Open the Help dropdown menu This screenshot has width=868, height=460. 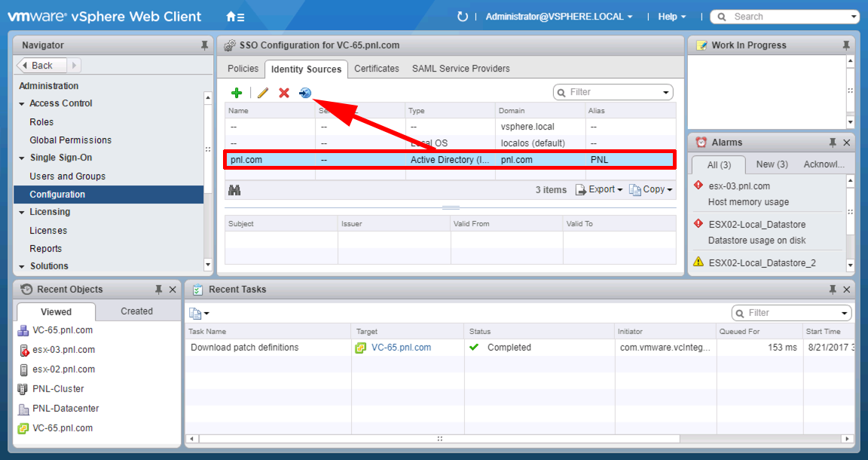(x=671, y=17)
